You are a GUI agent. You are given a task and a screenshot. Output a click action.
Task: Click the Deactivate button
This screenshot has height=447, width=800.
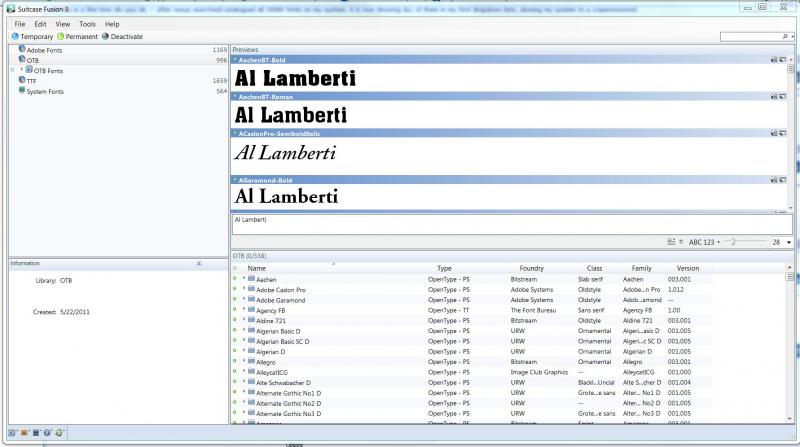pyautogui.click(x=122, y=36)
